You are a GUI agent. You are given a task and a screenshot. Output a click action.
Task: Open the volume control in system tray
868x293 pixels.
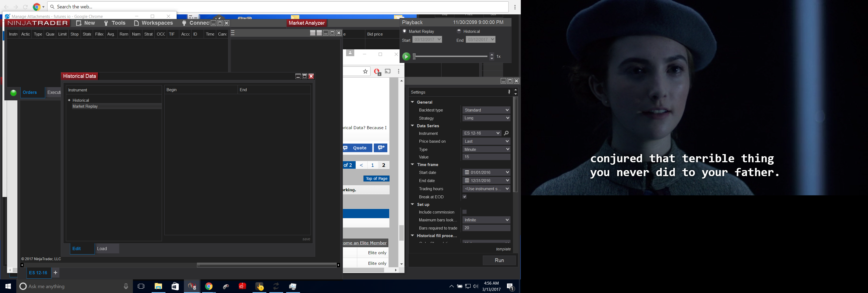coord(476,286)
